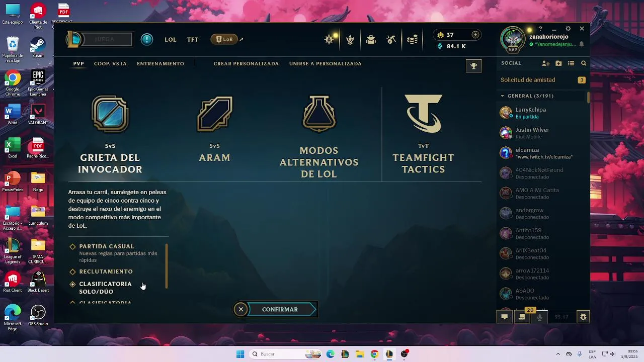Click the bug report icon

[x=583, y=317]
